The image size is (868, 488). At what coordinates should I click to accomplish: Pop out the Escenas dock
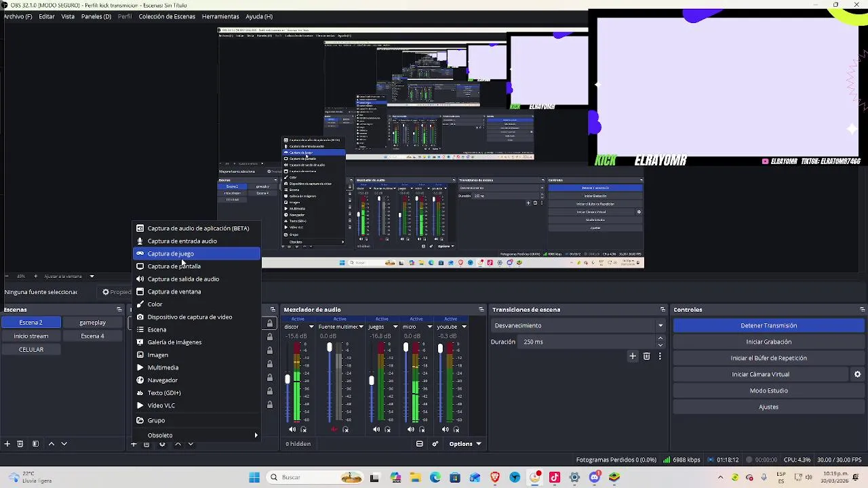119,310
